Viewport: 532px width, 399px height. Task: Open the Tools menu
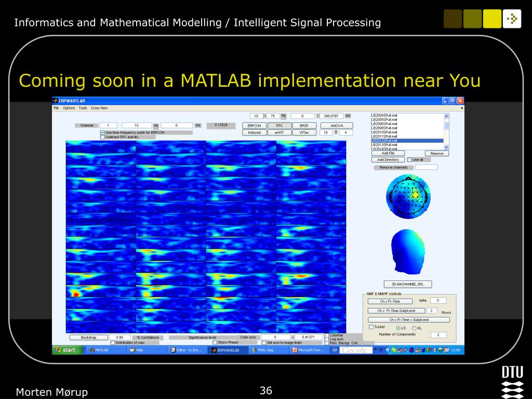coord(83,108)
